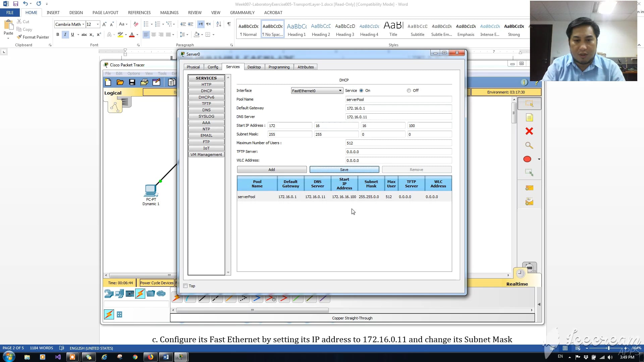Image resolution: width=644 pixels, height=362 pixels.
Task: Activate the Inspect magnifier tool
Action: [x=529, y=145]
